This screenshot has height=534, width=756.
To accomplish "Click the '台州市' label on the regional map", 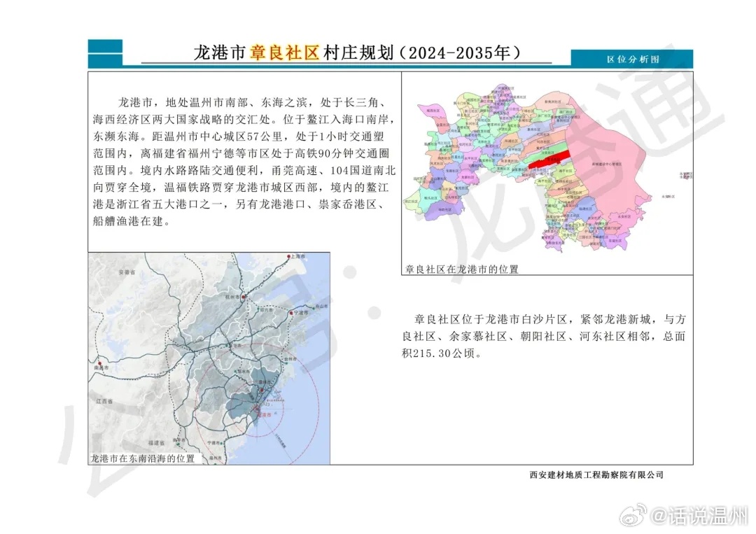I will pyautogui.click(x=290, y=359).
